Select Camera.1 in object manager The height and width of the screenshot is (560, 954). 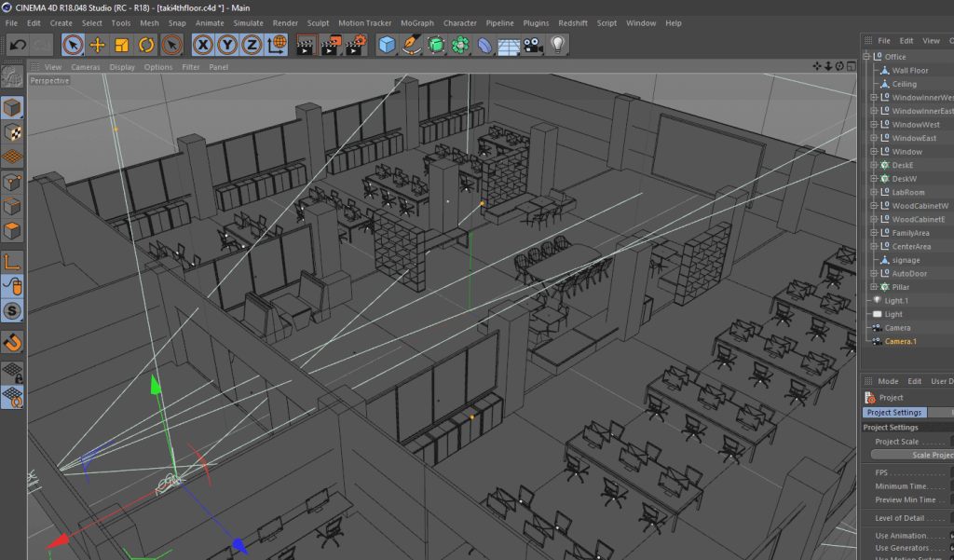pyautogui.click(x=900, y=341)
